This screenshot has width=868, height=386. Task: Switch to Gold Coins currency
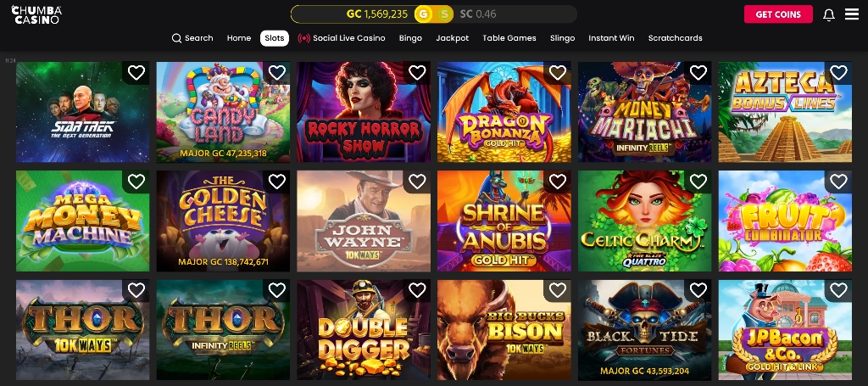[x=424, y=14]
